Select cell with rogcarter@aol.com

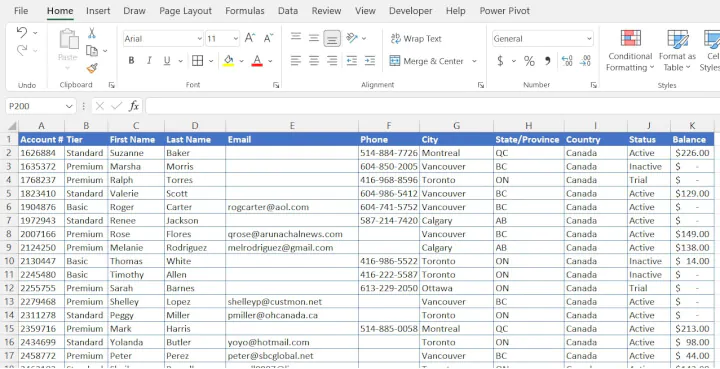(292, 207)
